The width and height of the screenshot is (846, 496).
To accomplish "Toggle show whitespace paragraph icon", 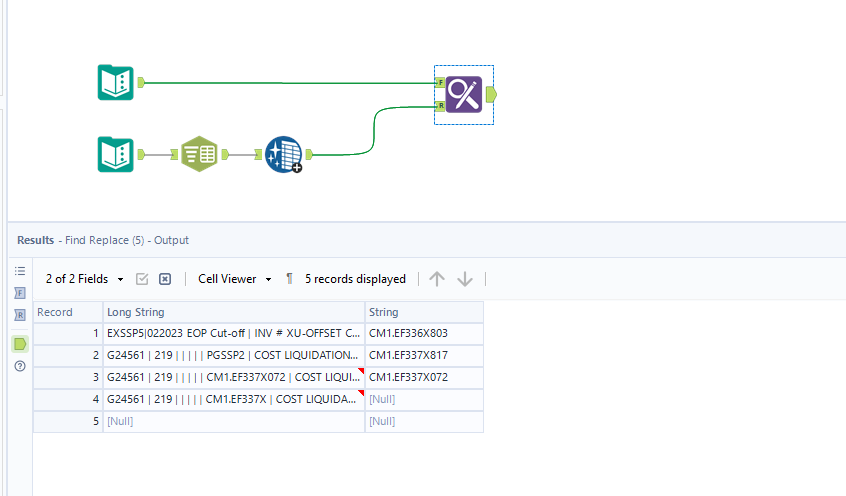I will [289, 279].
